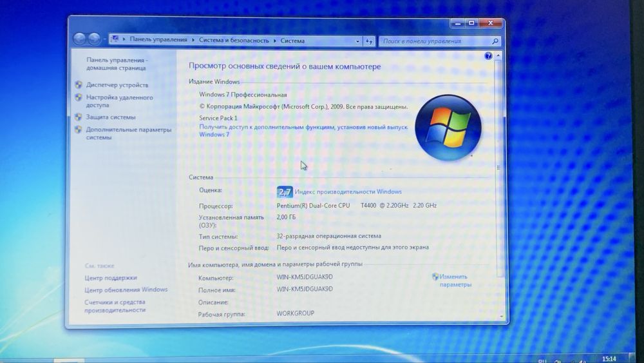Screen dimensions: 644x363
Task: Open Центр обновления Windows link
Action: coord(126,290)
